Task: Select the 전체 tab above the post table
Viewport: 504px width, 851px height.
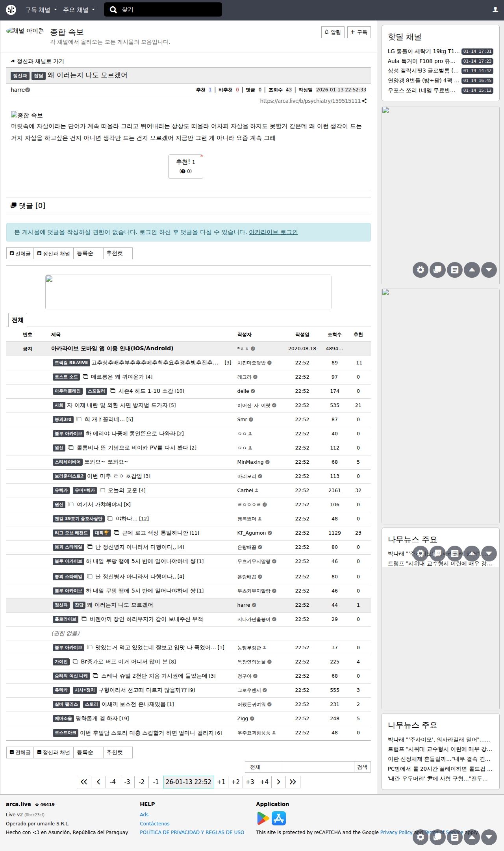Action: point(17,320)
